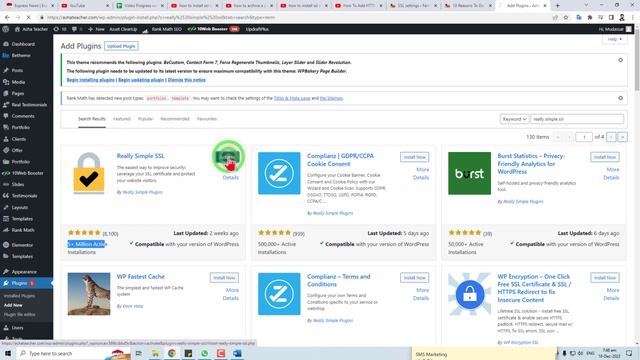Dismiss the Rank Math post types notice
This screenshot has height=360, width=640.
click(620, 98)
